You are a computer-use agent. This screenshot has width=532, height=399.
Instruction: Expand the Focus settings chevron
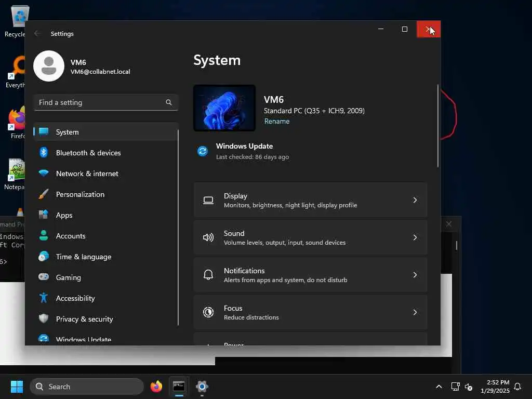(415, 312)
